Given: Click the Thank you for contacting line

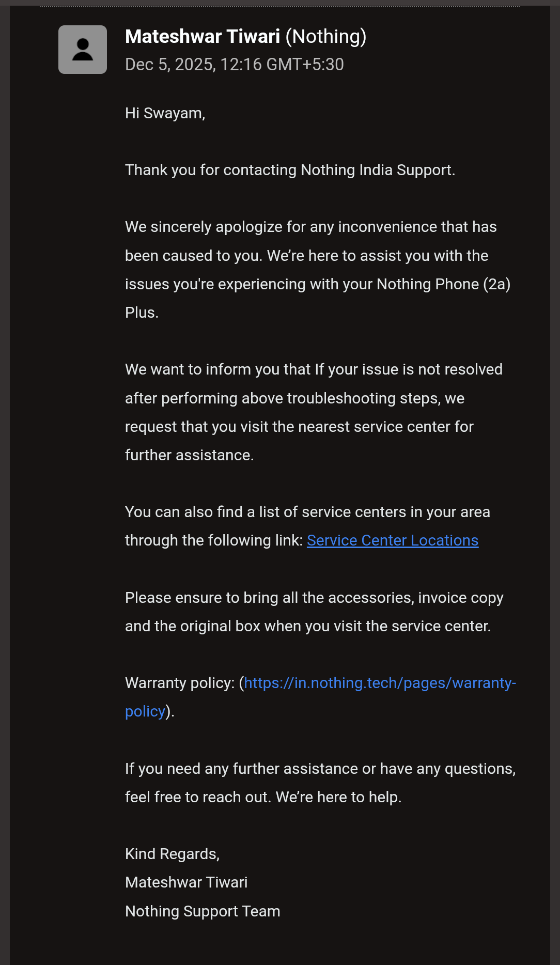Looking at the screenshot, I should coord(290,169).
